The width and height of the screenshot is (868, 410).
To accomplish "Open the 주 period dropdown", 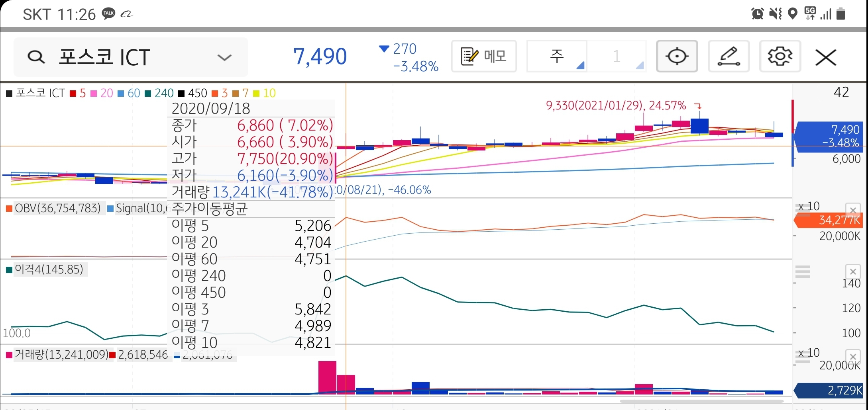I will (x=557, y=56).
